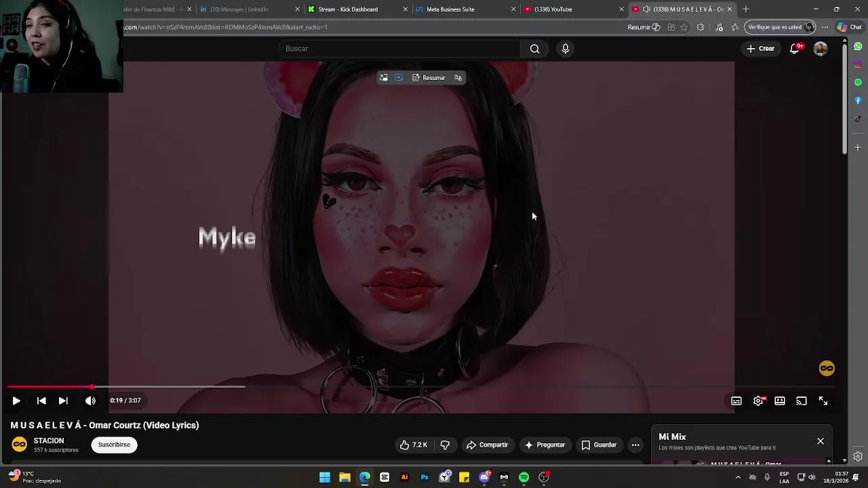Viewport: 868px width, 488px height.
Task: Cast the video to a TV
Action: 802,401
